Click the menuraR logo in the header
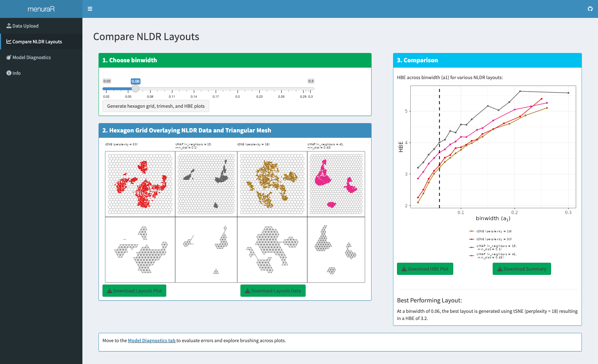This screenshot has height=364, width=598. click(x=40, y=9)
